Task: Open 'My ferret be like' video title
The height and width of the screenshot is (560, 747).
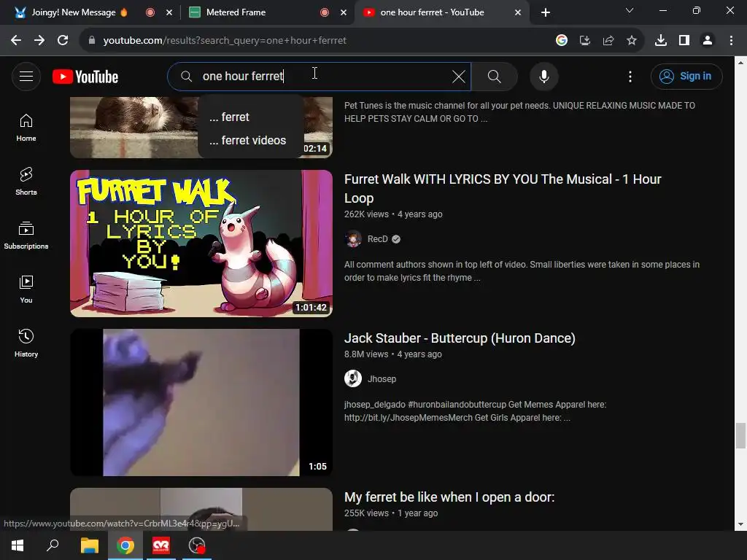Action: point(449,497)
